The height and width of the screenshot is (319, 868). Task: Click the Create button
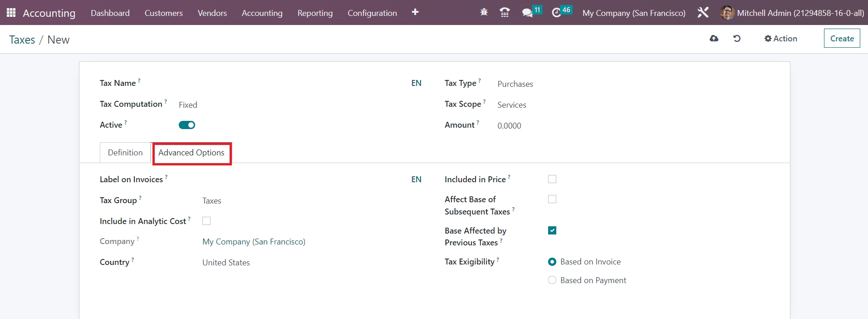coord(842,39)
